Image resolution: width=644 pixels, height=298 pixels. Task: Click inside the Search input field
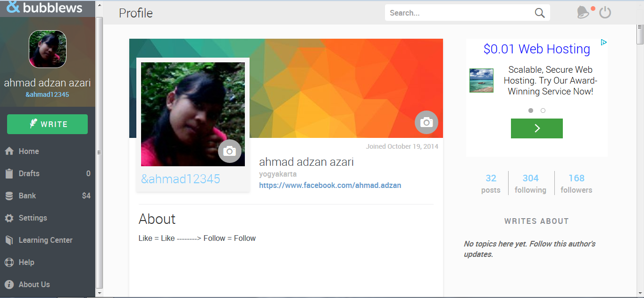[460, 13]
